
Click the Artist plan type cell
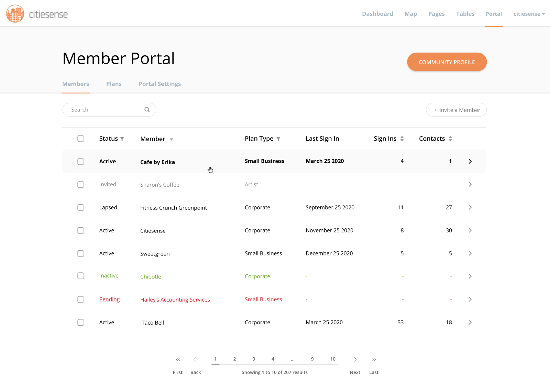click(251, 184)
